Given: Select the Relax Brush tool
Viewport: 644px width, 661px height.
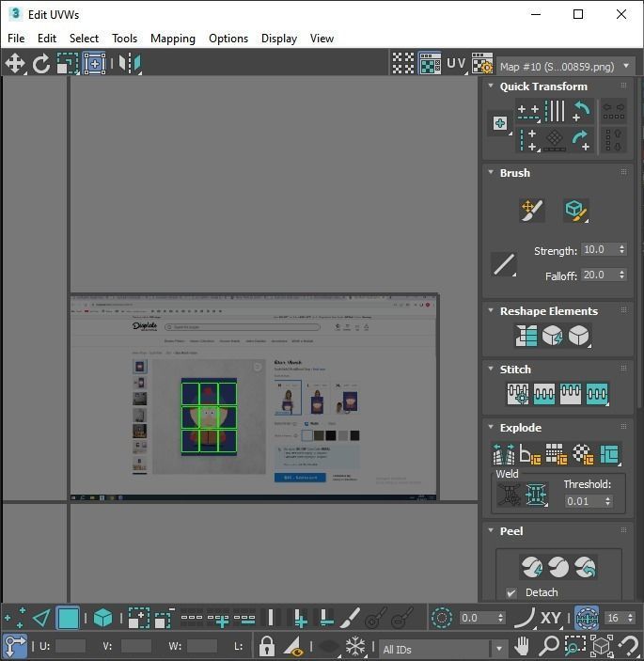Looking at the screenshot, I should [576, 210].
